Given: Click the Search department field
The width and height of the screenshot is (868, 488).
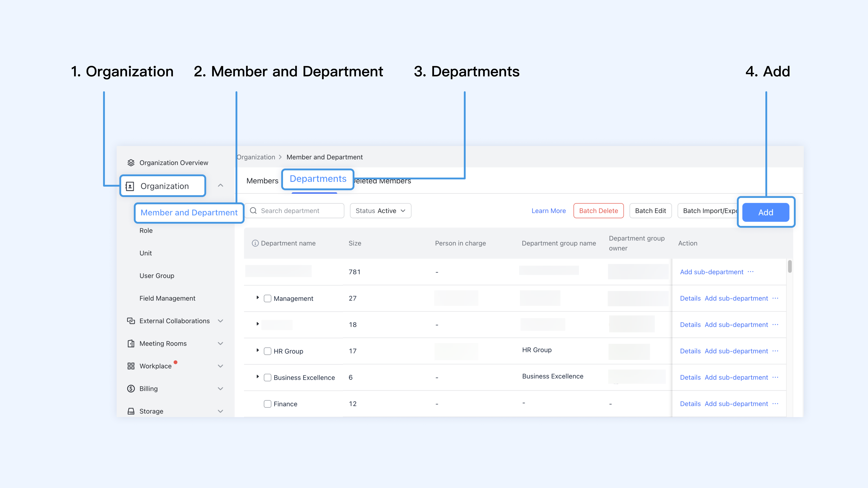Looking at the screenshot, I should (295, 211).
